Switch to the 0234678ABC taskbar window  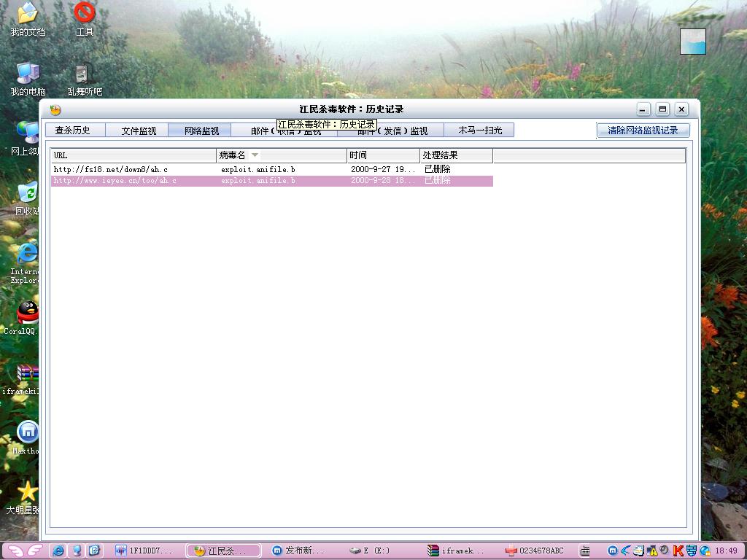click(x=536, y=551)
